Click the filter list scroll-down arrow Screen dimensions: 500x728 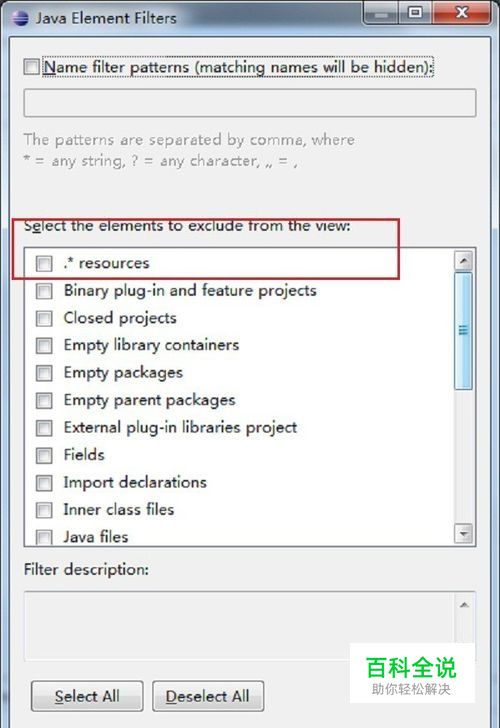pyautogui.click(x=464, y=533)
